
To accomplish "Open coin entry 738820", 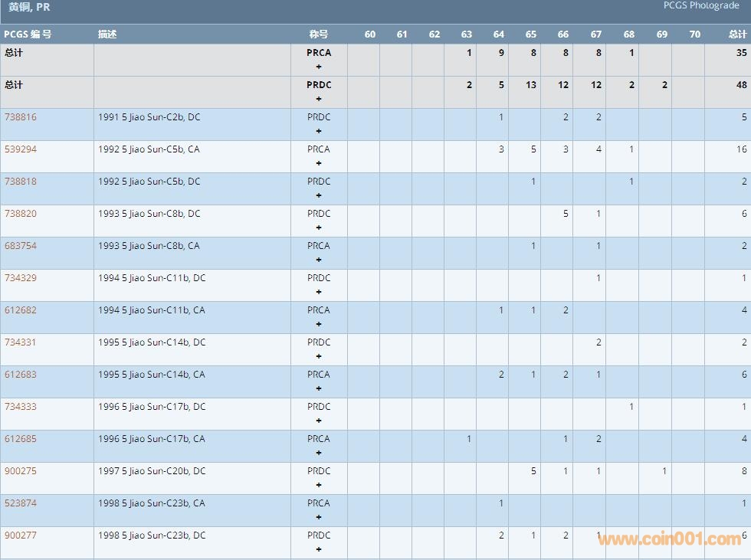I will click(x=21, y=214).
